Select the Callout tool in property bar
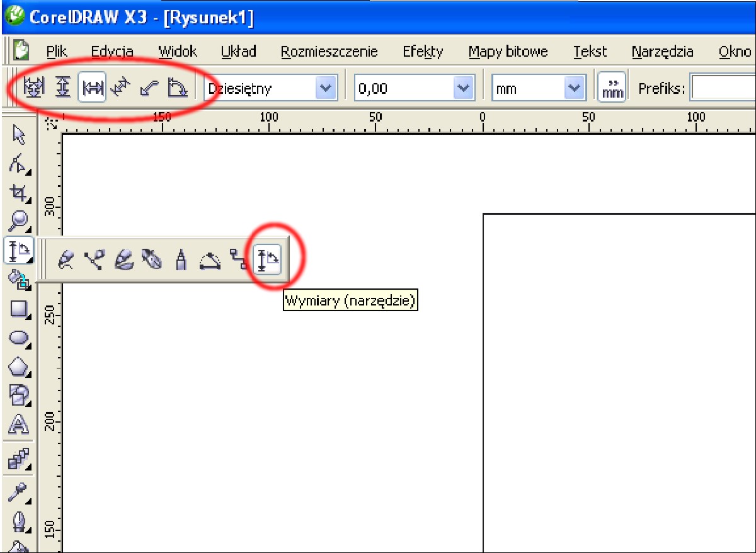The height and width of the screenshot is (553, 756). click(148, 88)
